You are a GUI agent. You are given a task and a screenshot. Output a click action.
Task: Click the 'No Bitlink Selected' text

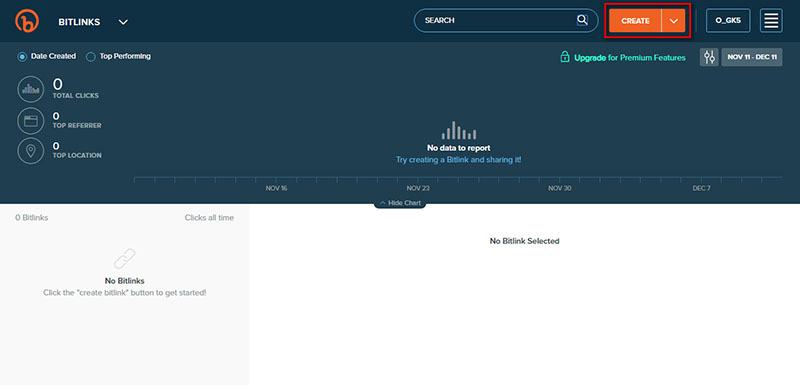pyautogui.click(x=524, y=241)
